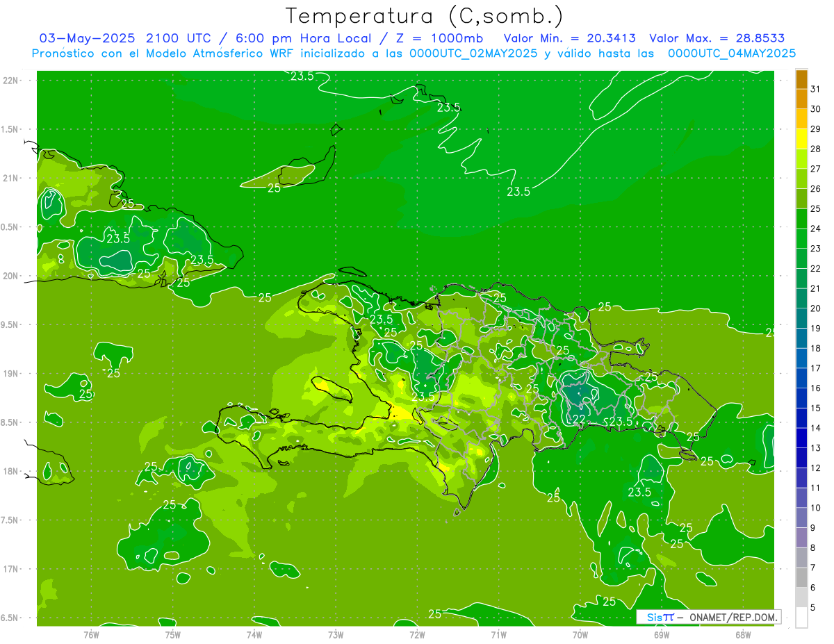Click the white legend swatch below value 5

click(x=801, y=617)
